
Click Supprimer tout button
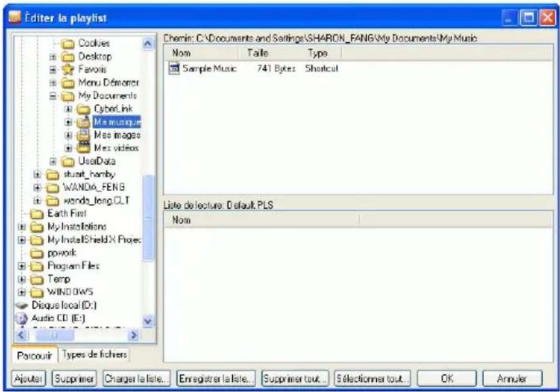pyautogui.click(x=295, y=379)
